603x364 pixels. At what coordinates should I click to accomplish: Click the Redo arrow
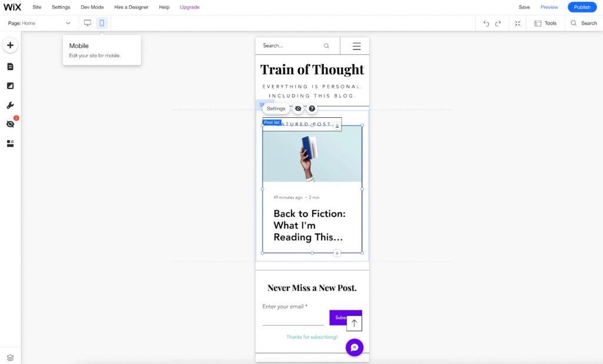[x=498, y=23]
